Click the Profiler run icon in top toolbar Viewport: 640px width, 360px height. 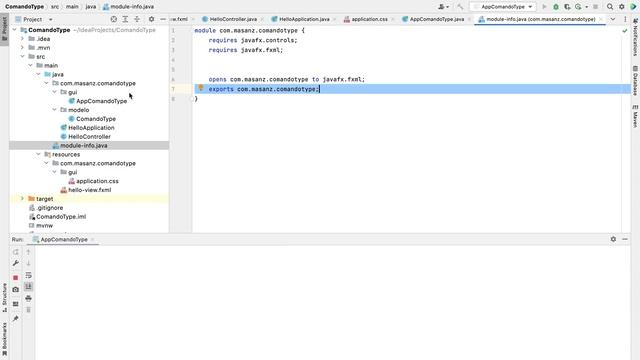[x=578, y=7]
